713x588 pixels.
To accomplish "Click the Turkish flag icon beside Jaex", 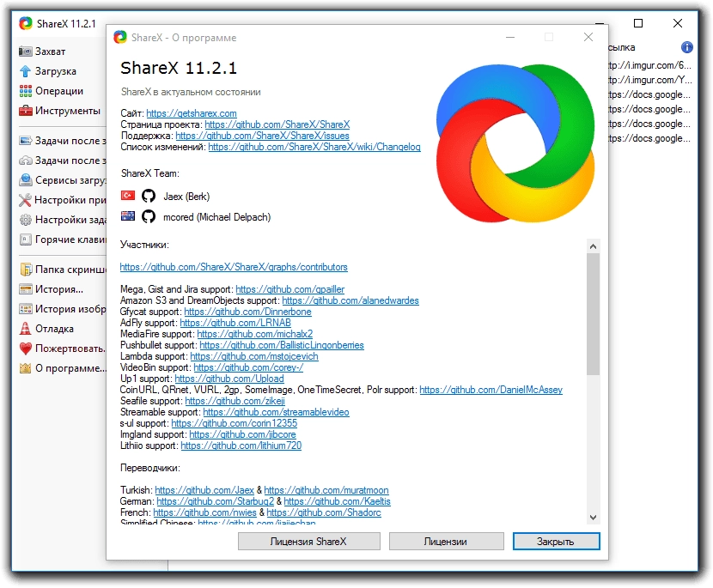I will (128, 195).
